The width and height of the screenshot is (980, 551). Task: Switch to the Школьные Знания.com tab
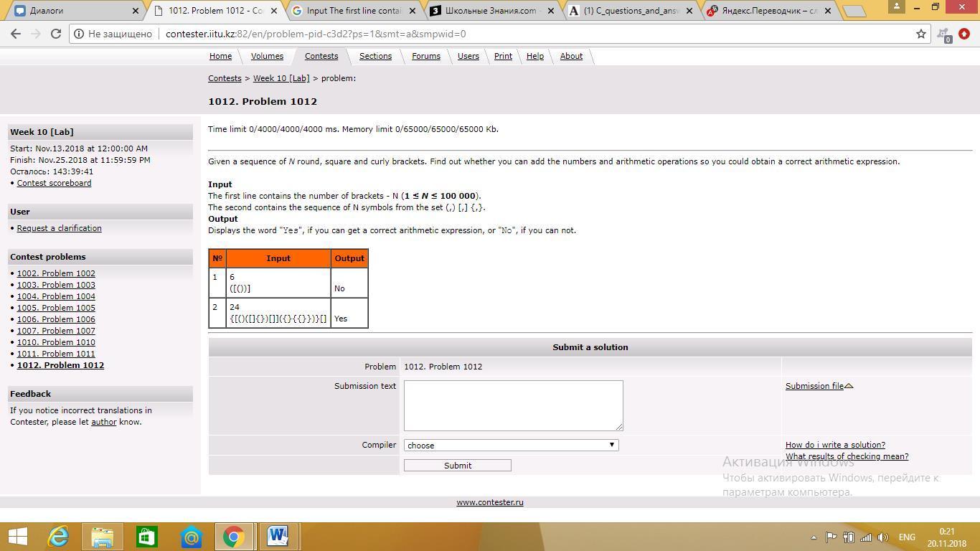[491, 11]
